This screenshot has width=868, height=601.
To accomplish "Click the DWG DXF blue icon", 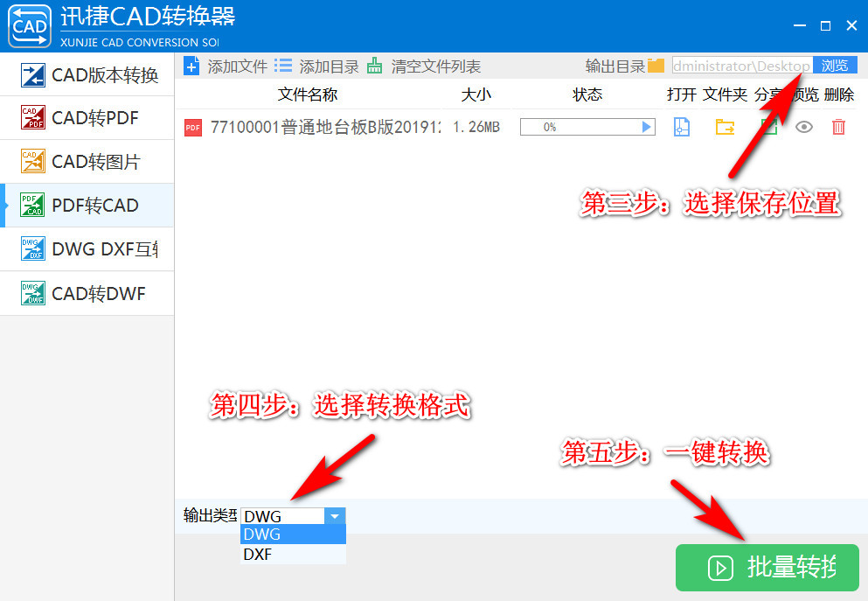I will coord(32,248).
